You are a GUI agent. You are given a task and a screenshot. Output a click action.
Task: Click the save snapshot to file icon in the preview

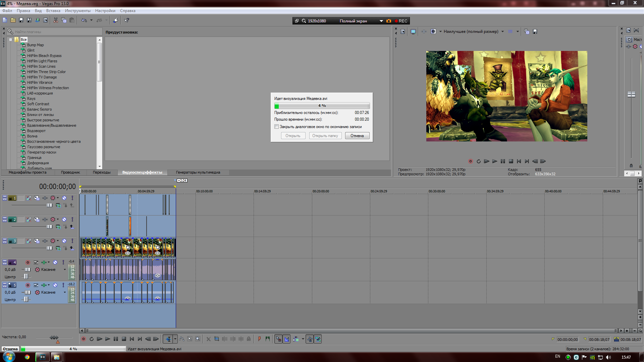click(x=535, y=32)
